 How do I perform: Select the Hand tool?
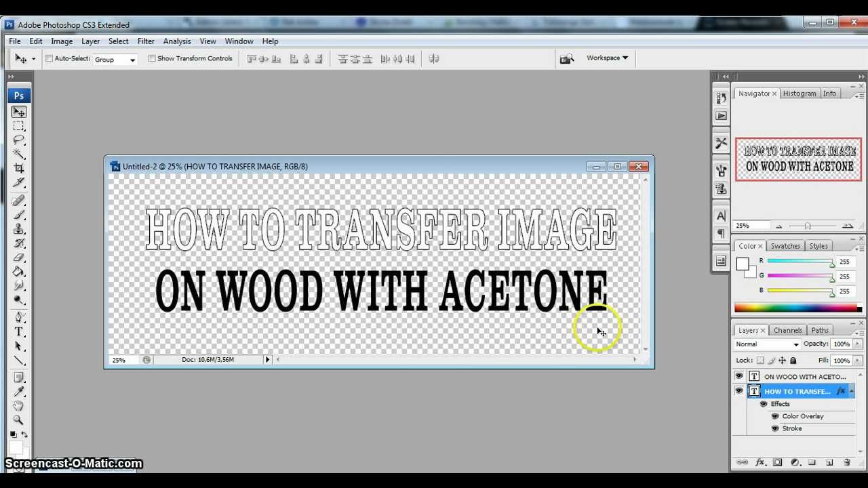[19, 406]
